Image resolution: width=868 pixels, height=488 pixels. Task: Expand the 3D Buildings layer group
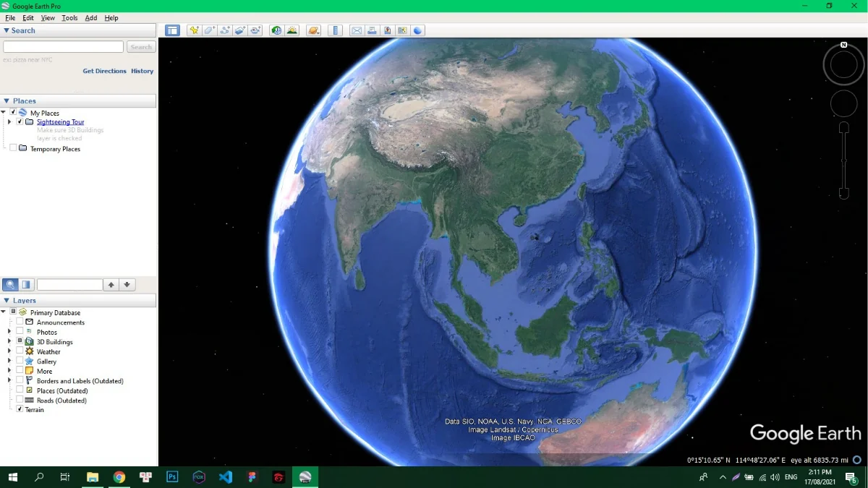(9, 341)
